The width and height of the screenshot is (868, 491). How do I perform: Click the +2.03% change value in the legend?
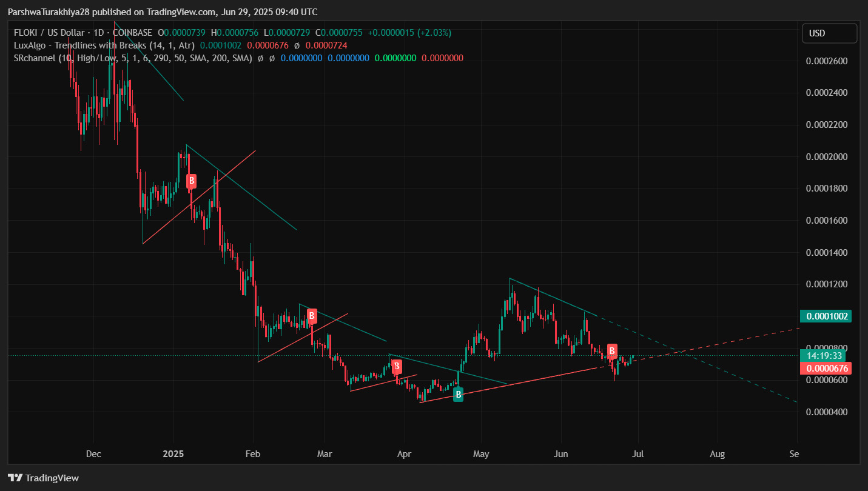pyautogui.click(x=433, y=33)
